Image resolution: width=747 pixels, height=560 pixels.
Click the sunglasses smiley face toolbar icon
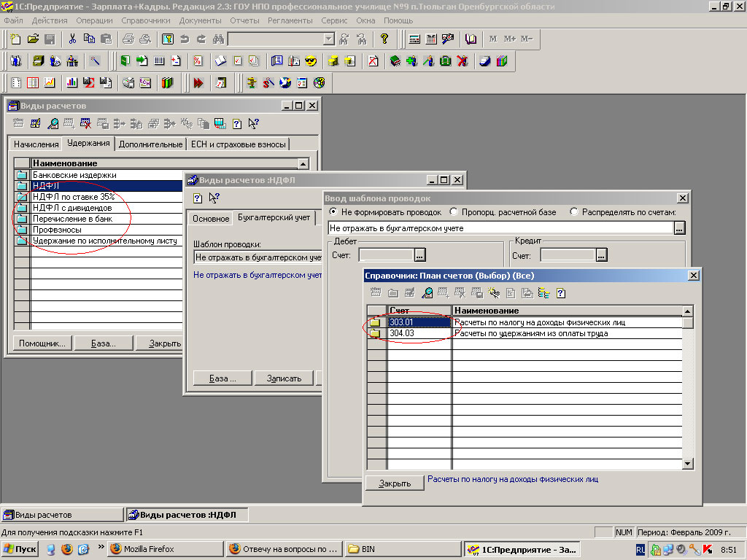click(x=311, y=61)
